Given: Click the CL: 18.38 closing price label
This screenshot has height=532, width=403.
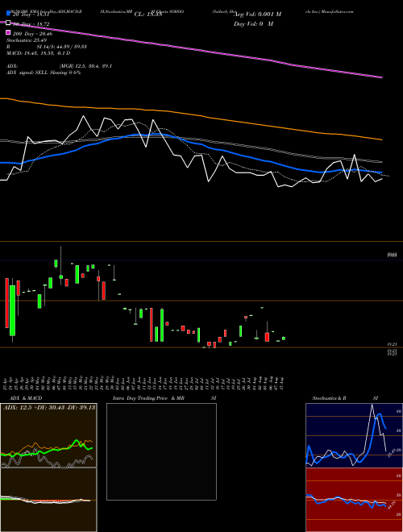Looking at the screenshot, I should (x=148, y=15).
